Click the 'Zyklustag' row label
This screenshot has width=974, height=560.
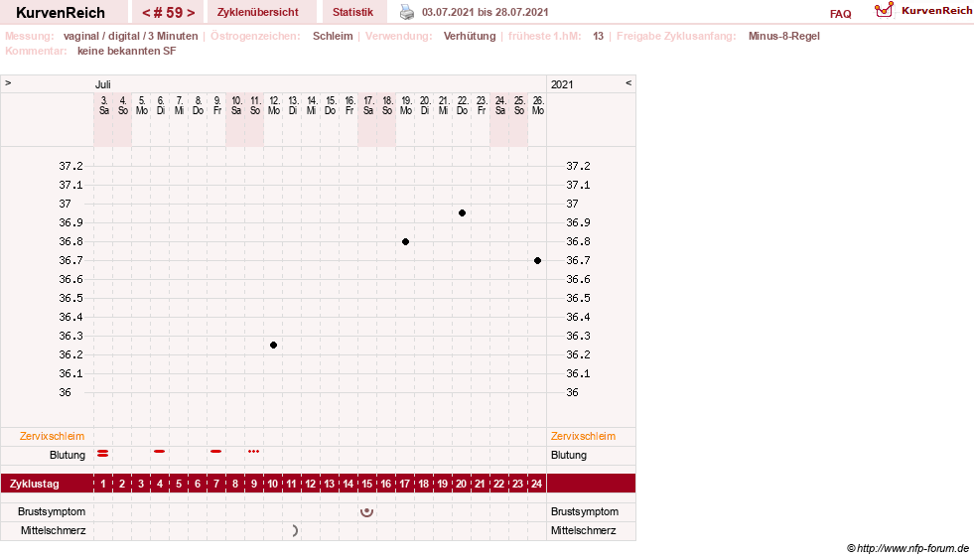pyautogui.click(x=34, y=484)
